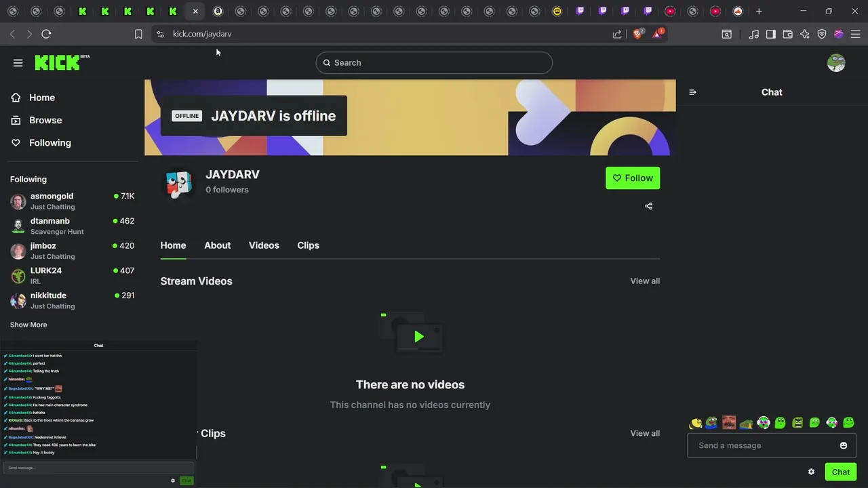The width and height of the screenshot is (868, 488).
Task: Open dtanmanb channel in Following list
Action: [x=73, y=226]
